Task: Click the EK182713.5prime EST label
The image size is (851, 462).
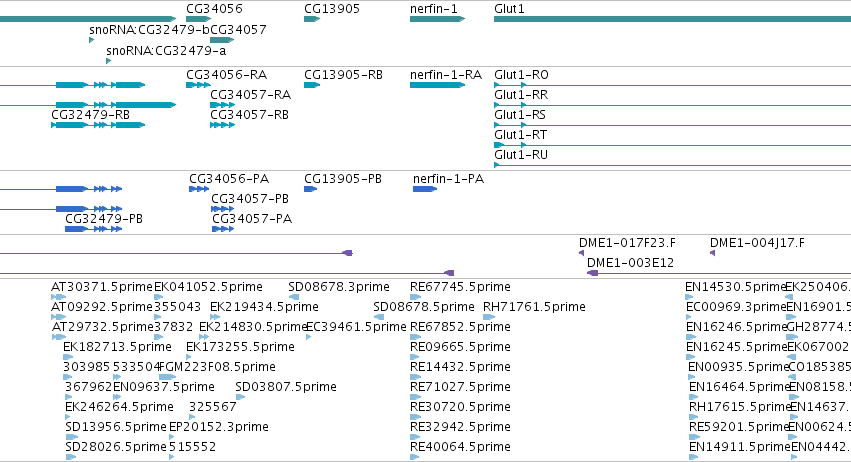Action: [117, 347]
